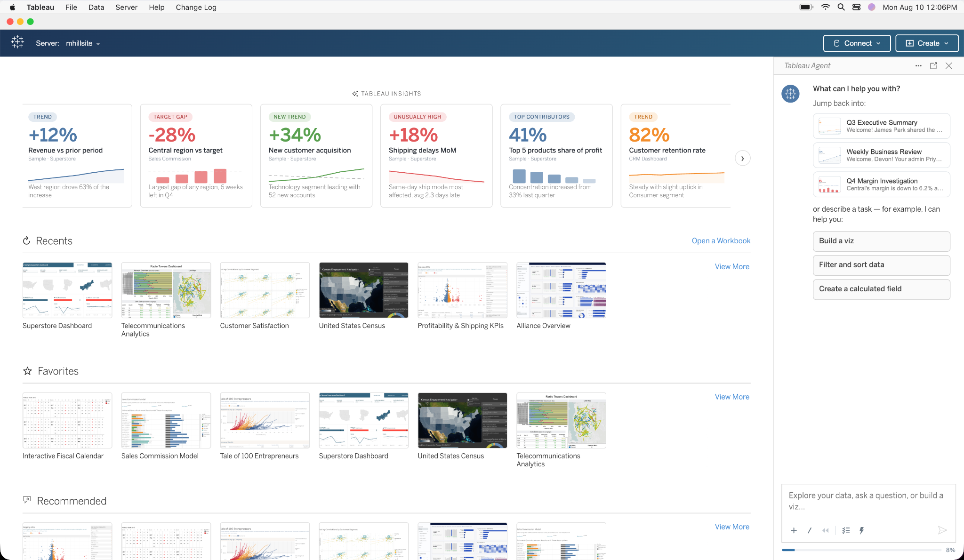
Task: Open the Create dropdown
Action: 927,43
